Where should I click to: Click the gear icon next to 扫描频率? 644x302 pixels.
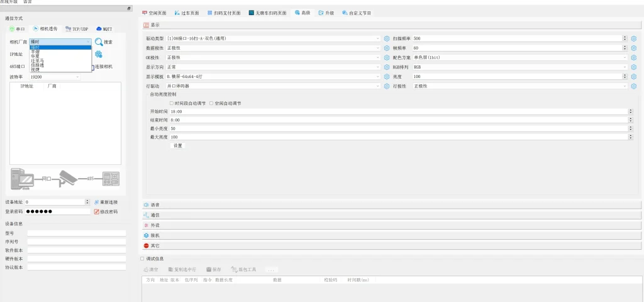click(634, 38)
